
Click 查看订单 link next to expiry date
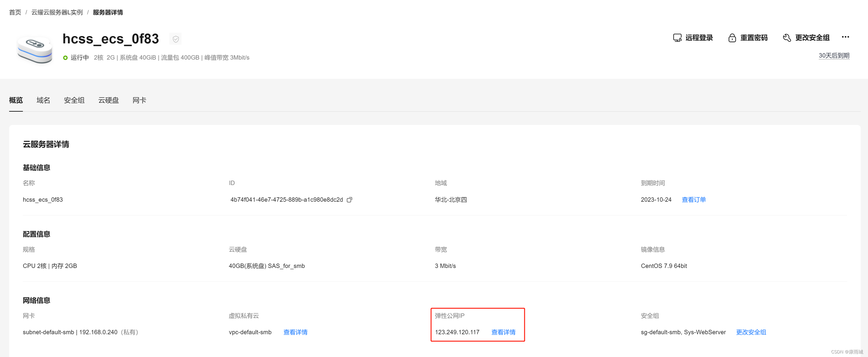pos(693,200)
